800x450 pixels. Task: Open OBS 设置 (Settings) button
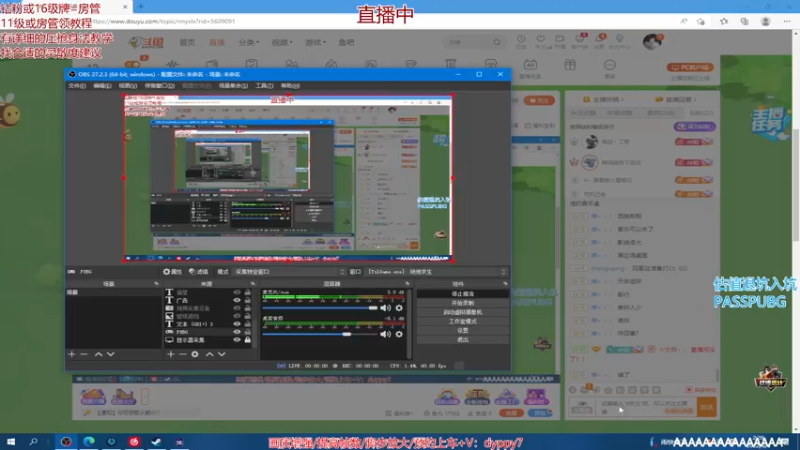(x=463, y=331)
